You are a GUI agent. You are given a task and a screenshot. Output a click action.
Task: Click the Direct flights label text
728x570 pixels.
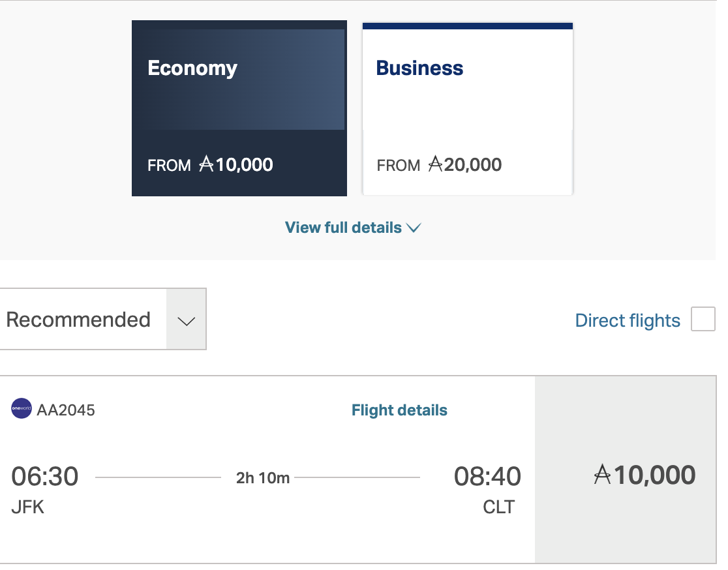[x=627, y=320]
